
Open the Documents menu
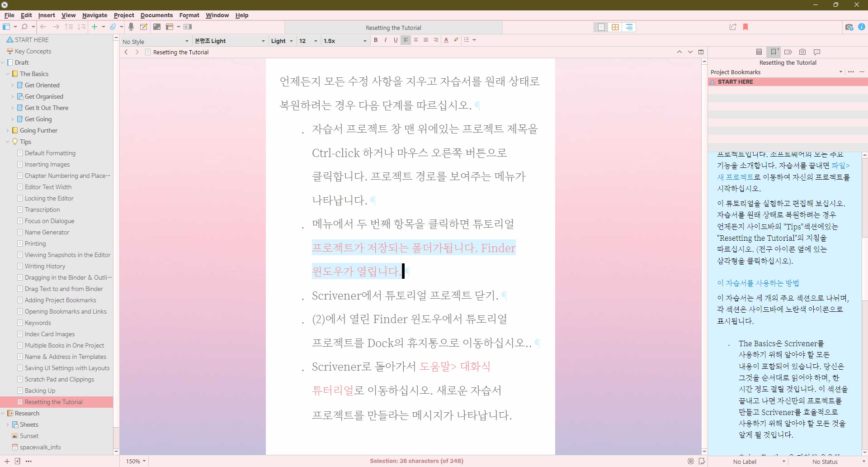156,15
